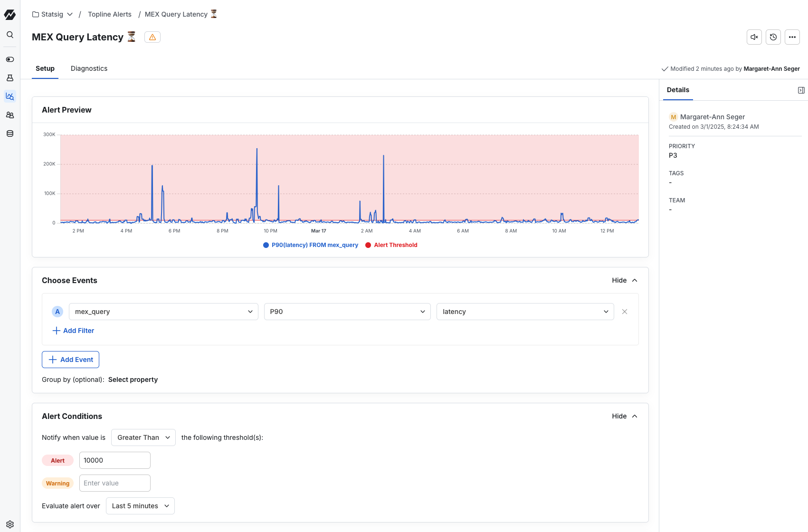Open the Last 5 minutes window dropdown
This screenshot has height=532, width=808.
click(140, 506)
